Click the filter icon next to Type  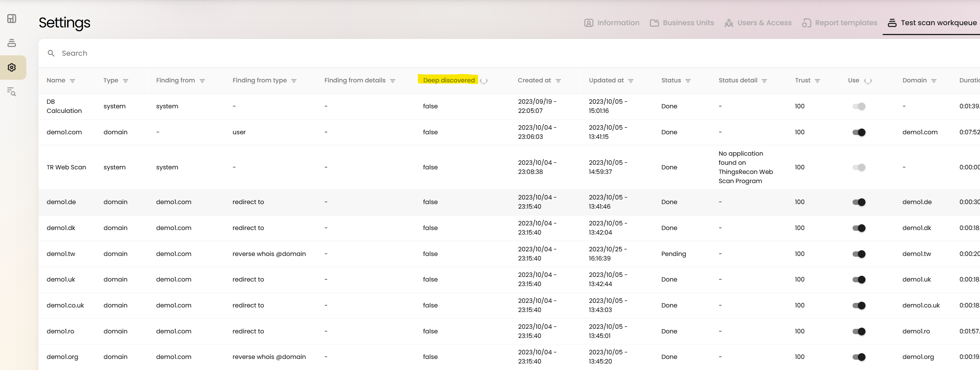[126, 80]
